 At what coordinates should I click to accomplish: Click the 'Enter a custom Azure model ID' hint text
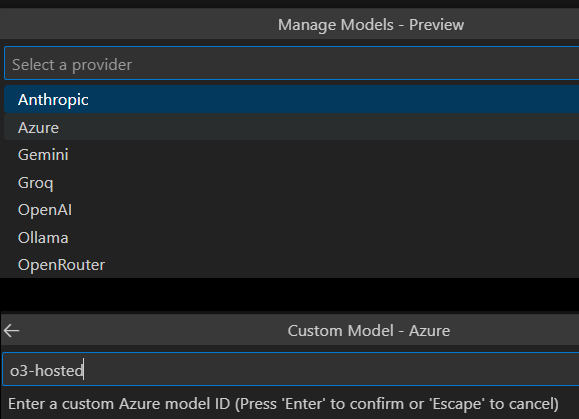(x=283, y=404)
